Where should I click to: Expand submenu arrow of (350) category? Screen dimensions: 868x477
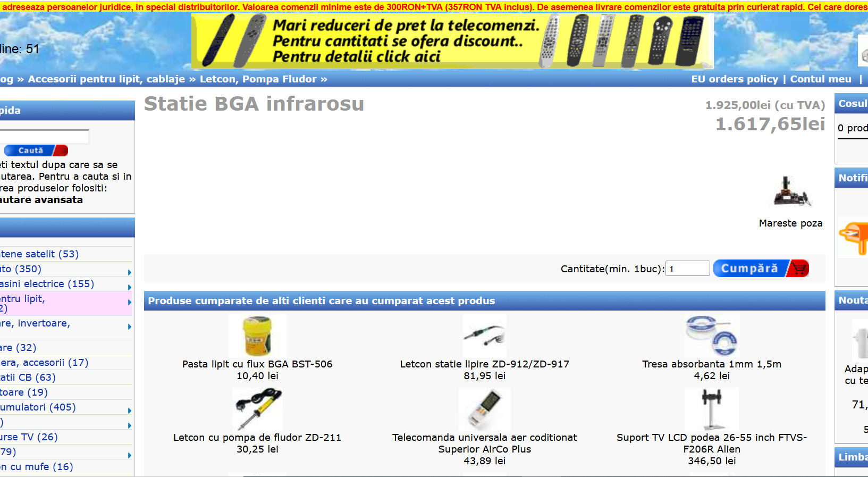pos(130,272)
